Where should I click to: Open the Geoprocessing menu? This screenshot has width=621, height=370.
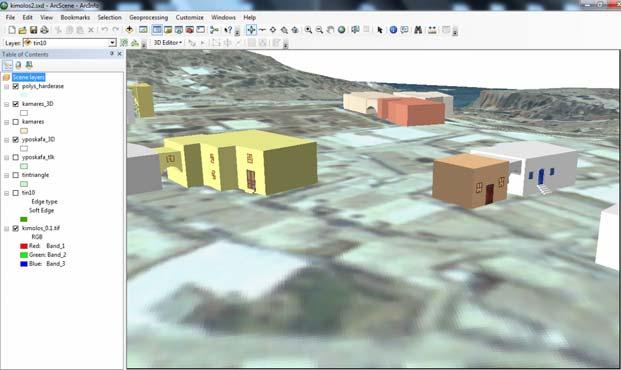click(x=149, y=17)
